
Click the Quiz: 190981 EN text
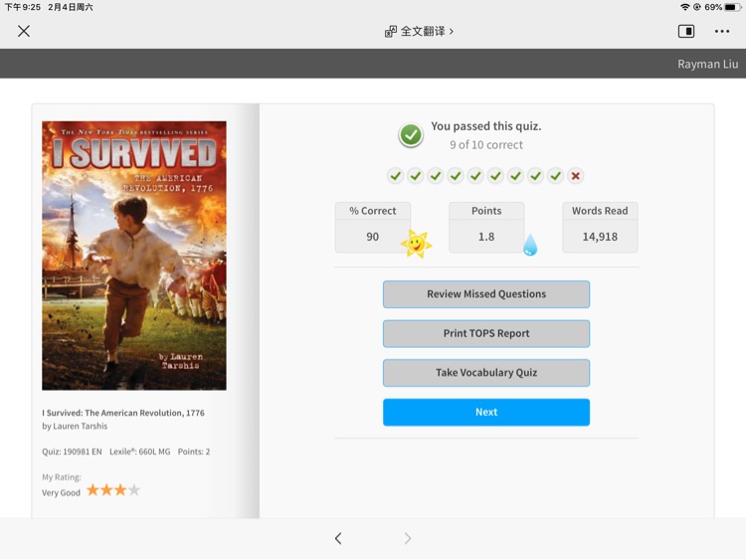click(72, 452)
